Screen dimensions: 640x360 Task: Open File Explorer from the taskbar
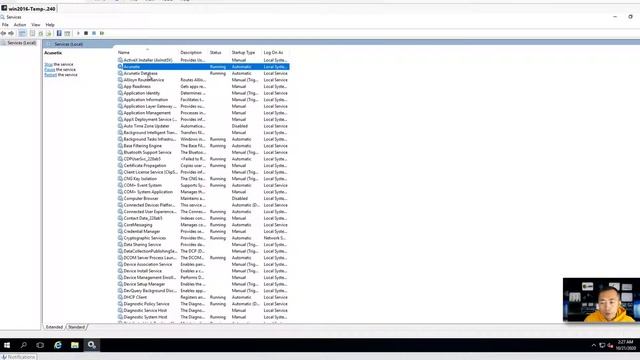75,345
